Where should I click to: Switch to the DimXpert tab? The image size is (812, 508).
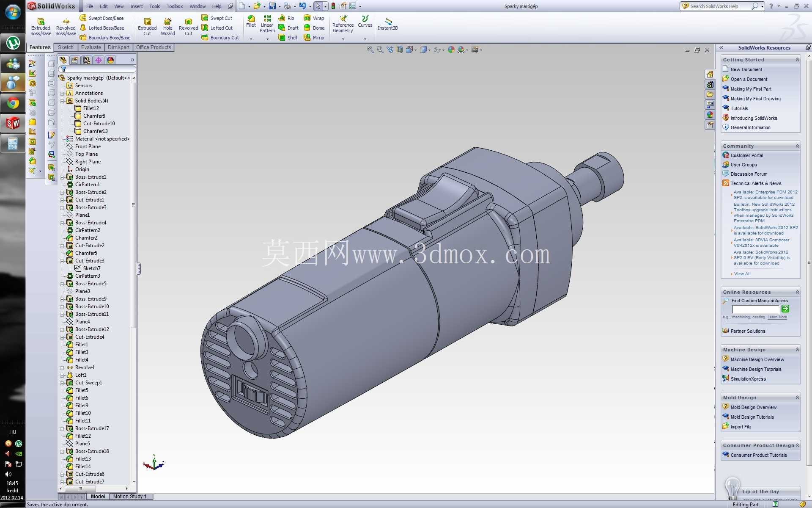tap(118, 47)
